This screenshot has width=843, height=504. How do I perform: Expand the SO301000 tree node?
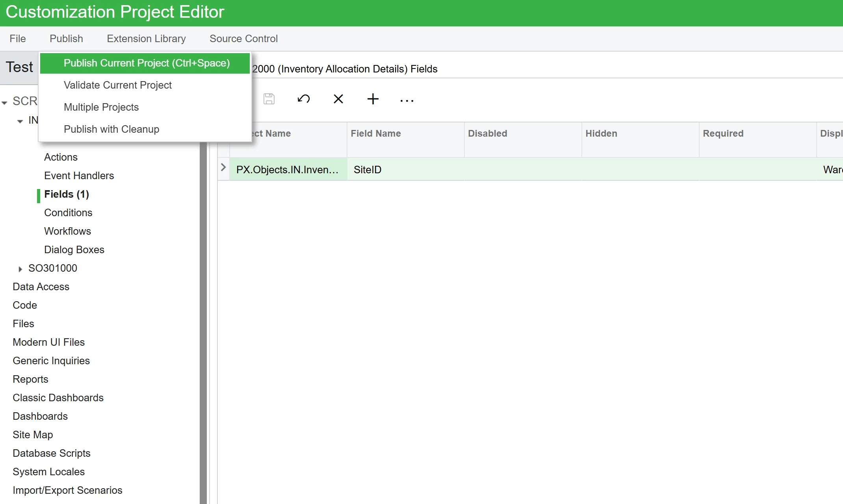(20, 269)
